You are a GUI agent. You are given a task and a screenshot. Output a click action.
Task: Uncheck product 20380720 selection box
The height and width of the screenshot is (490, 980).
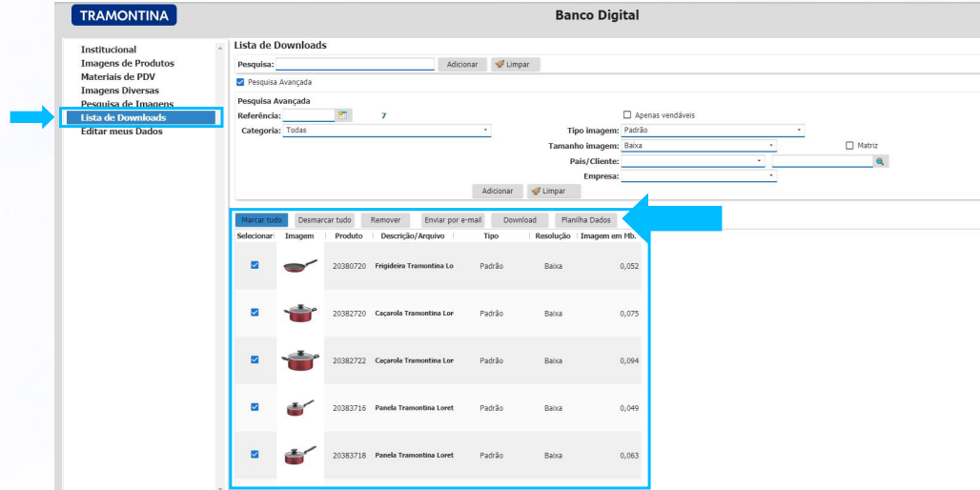[x=255, y=265]
